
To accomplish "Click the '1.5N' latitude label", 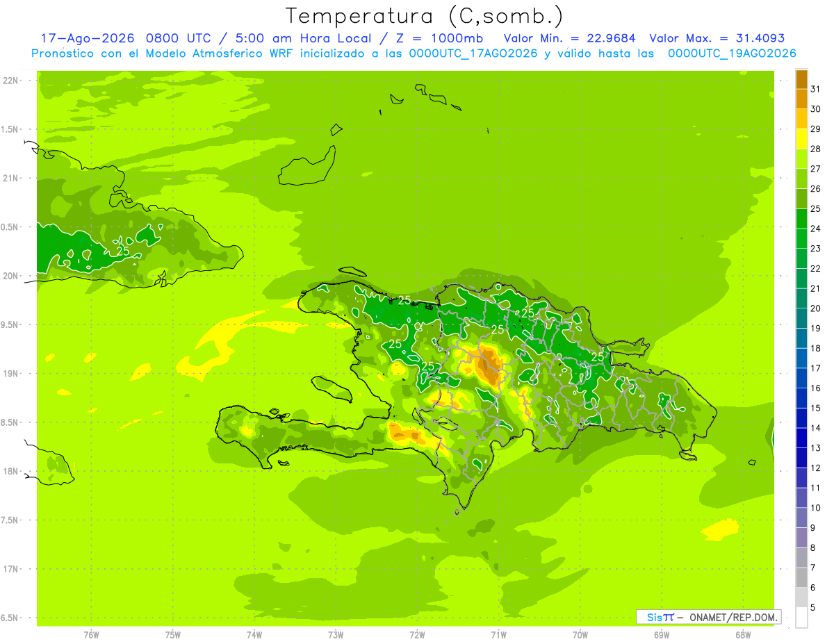I will 11,129.
